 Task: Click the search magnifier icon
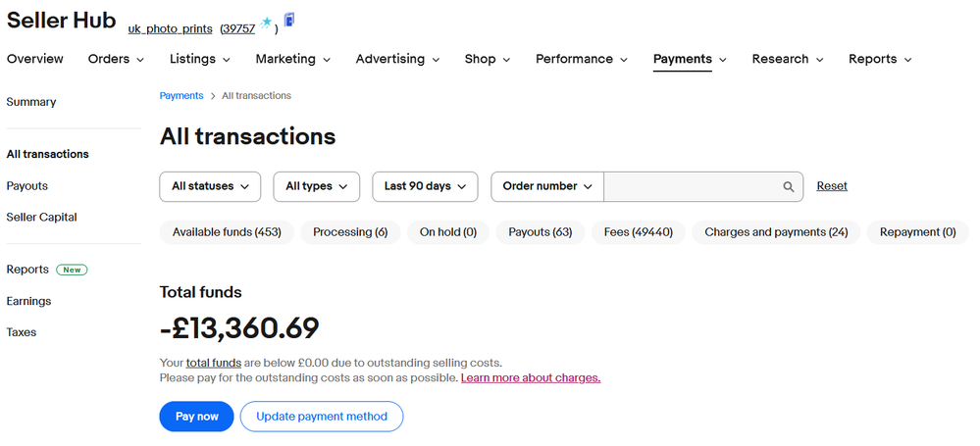pyautogui.click(x=788, y=187)
